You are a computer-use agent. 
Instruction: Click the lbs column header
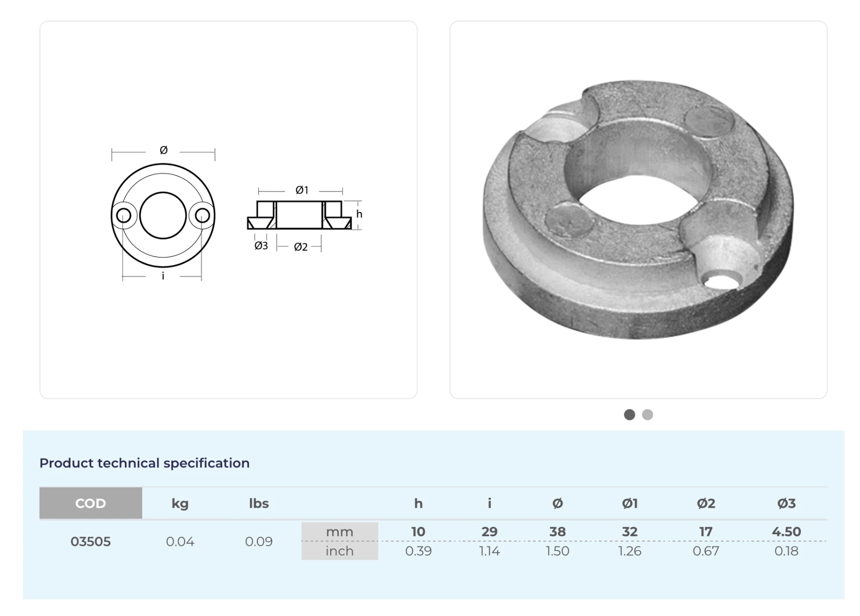(258, 503)
